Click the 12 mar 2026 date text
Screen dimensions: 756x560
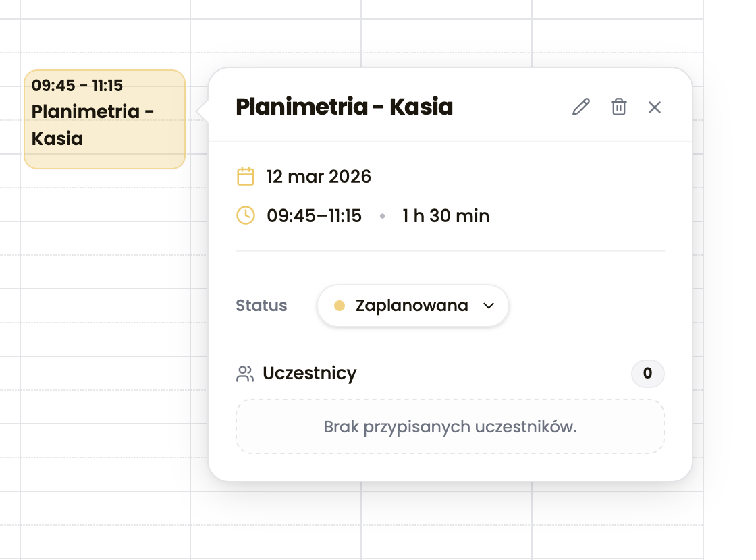pos(319,176)
